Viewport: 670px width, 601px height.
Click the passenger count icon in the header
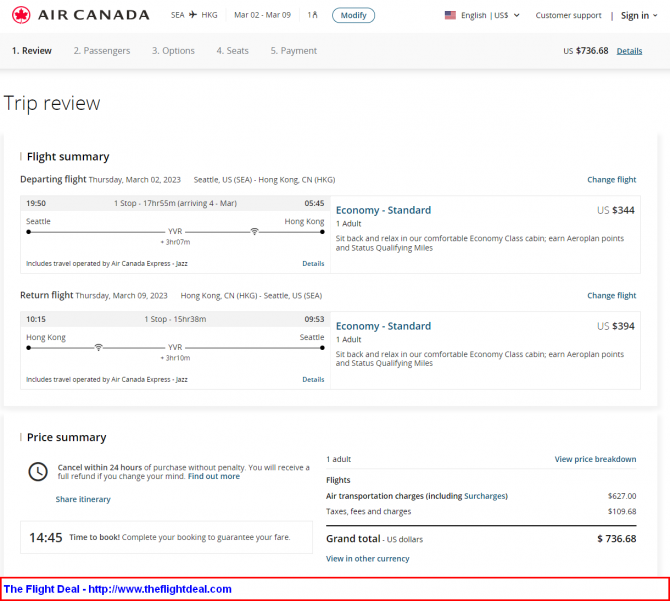[313, 15]
